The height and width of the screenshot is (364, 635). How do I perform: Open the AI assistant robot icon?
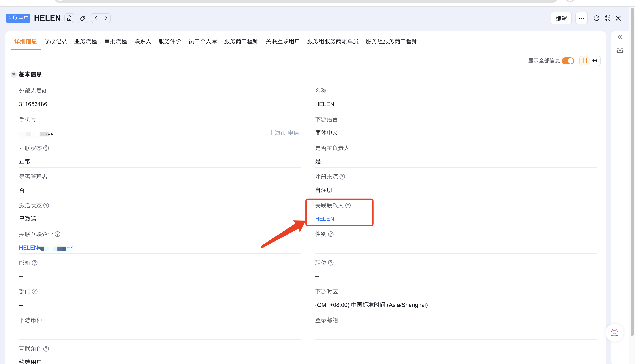pyautogui.click(x=614, y=333)
